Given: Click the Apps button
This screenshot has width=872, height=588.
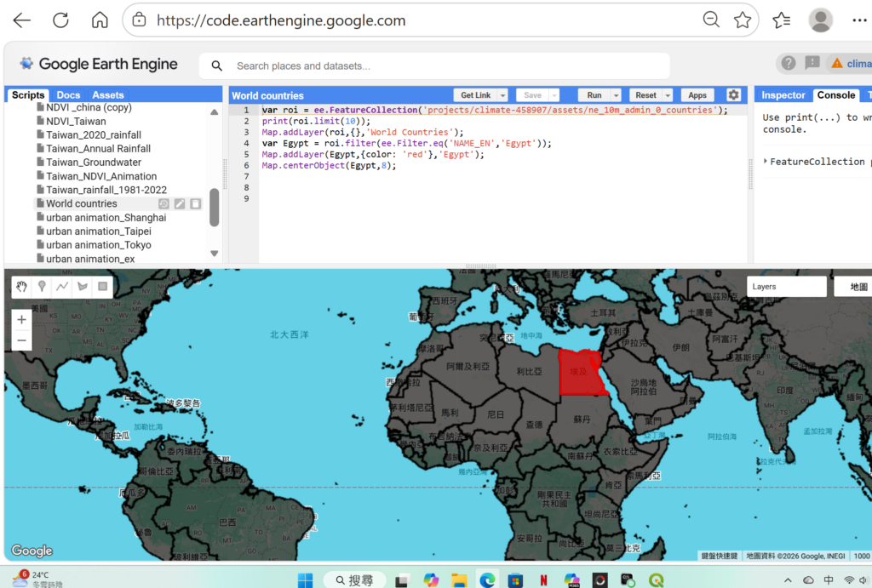Looking at the screenshot, I should [x=697, y=95].
